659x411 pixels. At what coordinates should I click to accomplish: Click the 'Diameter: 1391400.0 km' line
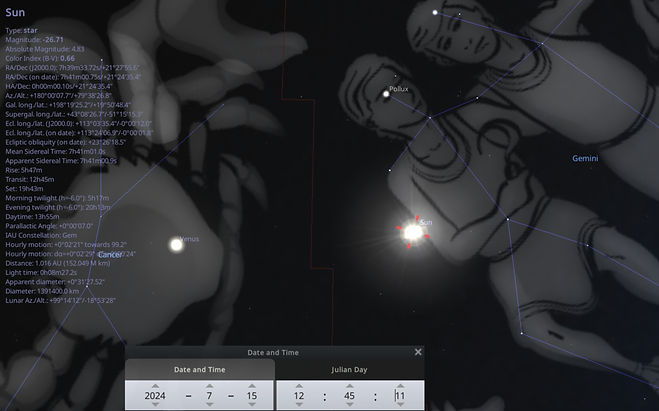[x=42, y=291]
